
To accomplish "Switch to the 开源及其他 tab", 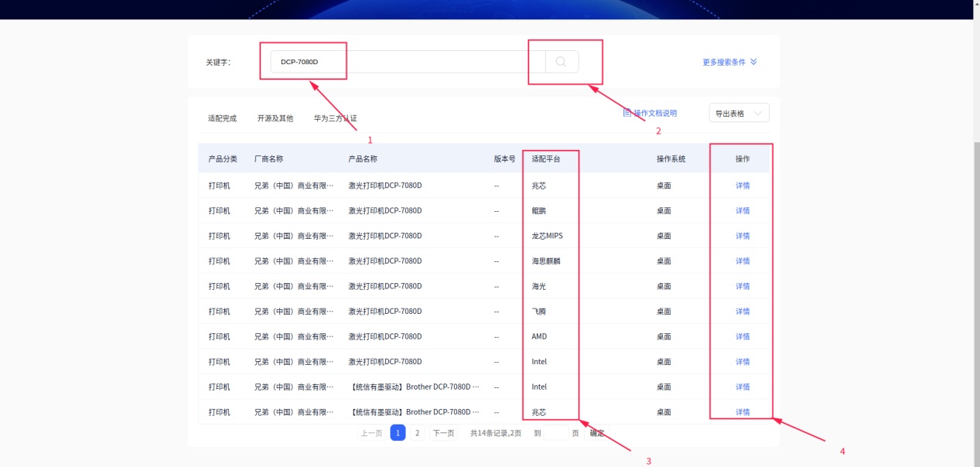I will click(275, 118).
